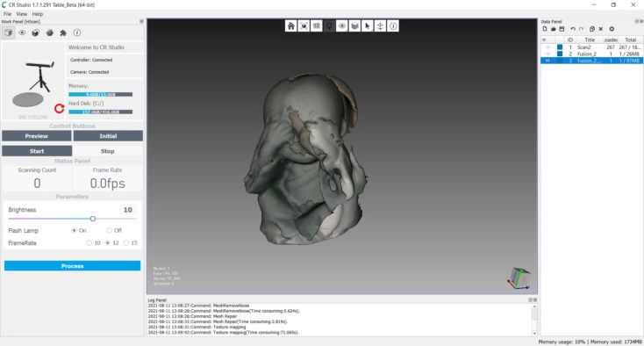This screenshot has height=346, width=644.
Task: Toggle the dark highlighted viewport toolbar icon
Action: [x=329, y=25]
